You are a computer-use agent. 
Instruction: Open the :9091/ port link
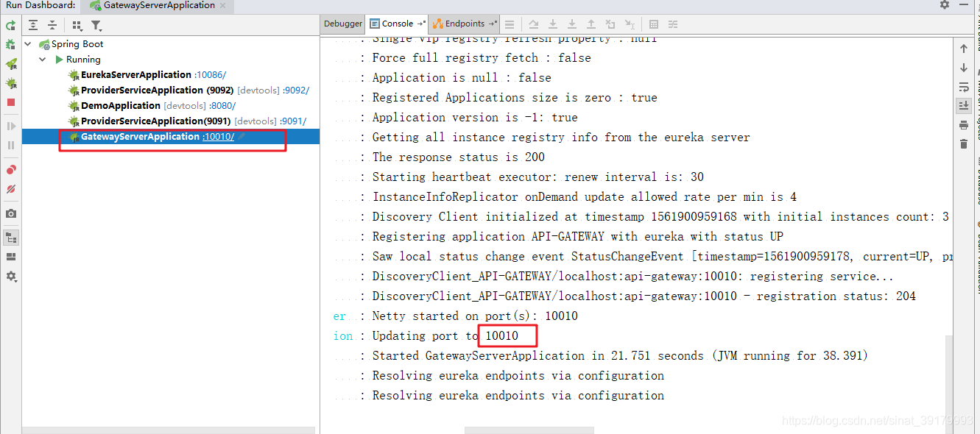pyautogui.click(x=293, y=121)
